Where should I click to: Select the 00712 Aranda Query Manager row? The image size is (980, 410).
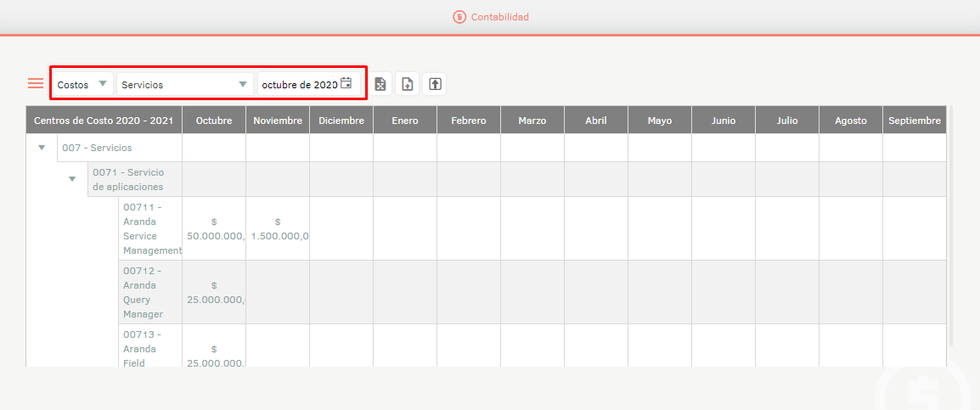pyautogui.click(x=143, y=292)
